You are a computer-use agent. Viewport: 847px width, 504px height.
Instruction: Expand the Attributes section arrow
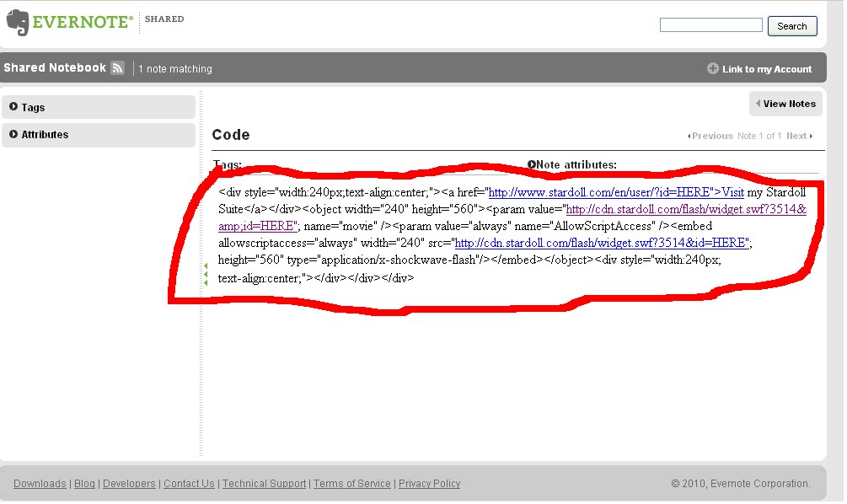coord(13,134)
